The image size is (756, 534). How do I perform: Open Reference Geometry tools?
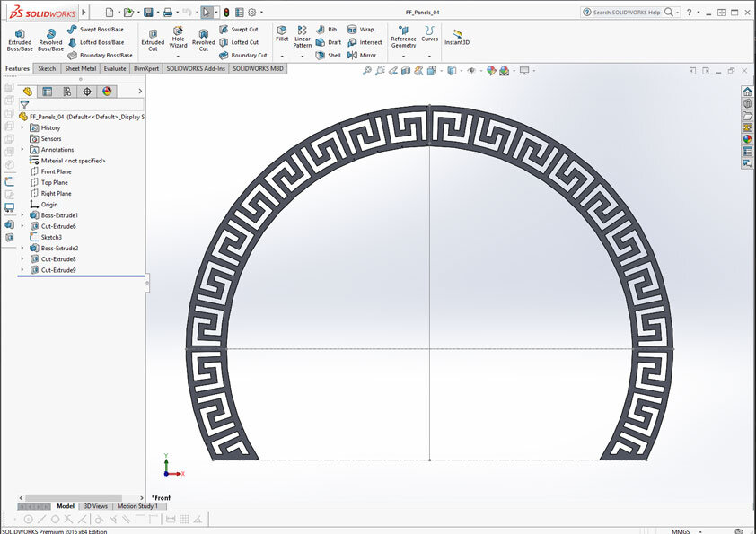click(x=403, y=37)
